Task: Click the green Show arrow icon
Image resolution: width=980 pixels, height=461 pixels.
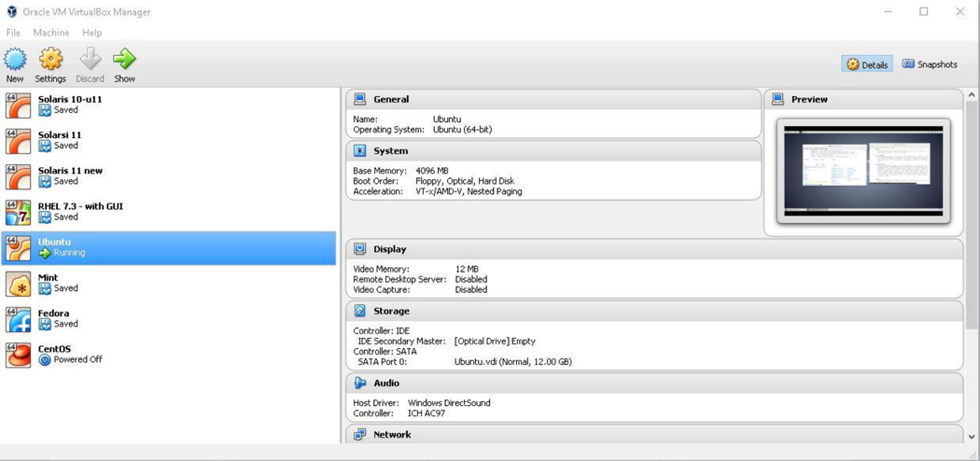Action: [124, 60]
